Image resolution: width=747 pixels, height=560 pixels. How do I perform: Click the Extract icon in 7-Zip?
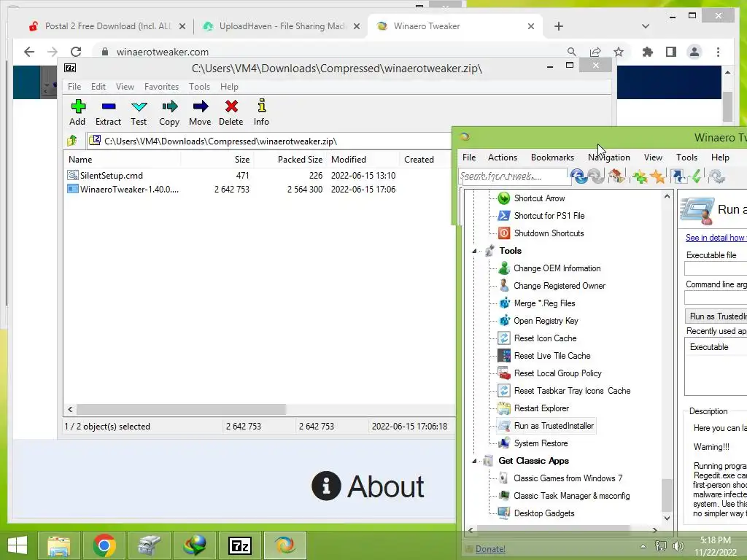[109, 106]
